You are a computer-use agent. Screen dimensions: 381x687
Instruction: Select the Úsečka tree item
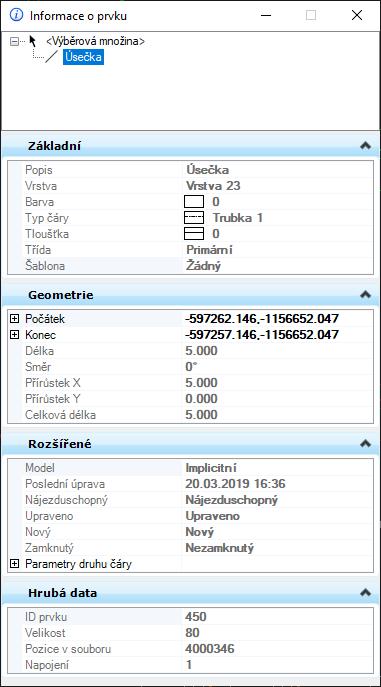pos(83,57)
